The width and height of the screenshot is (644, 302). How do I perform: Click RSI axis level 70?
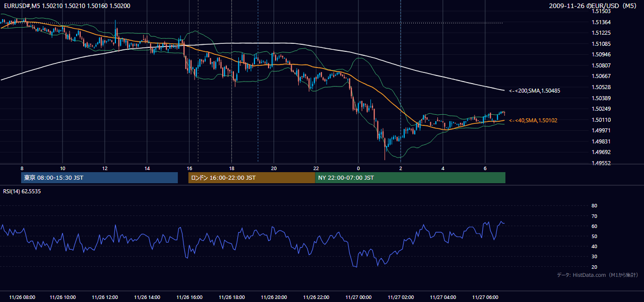pos(594,216)
